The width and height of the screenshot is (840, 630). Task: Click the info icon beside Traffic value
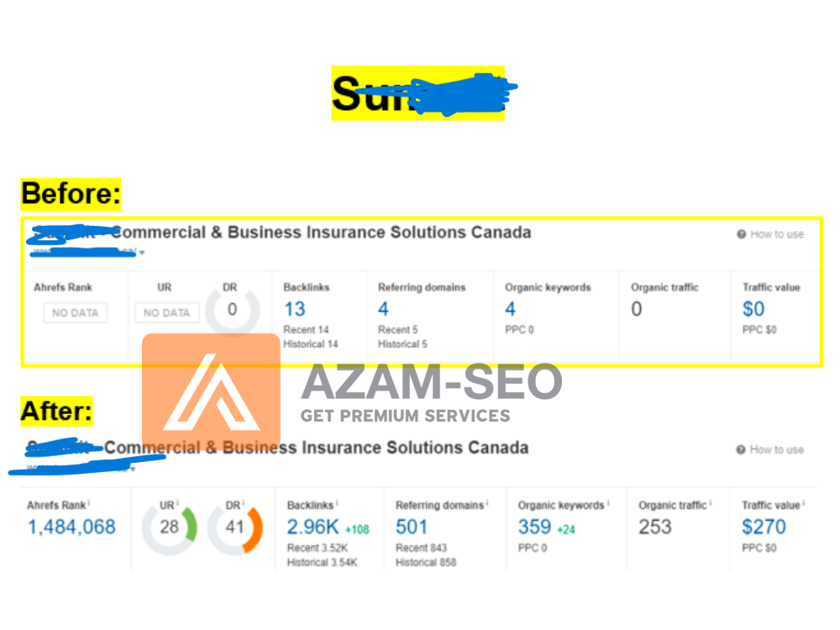(x=804, y=504)
